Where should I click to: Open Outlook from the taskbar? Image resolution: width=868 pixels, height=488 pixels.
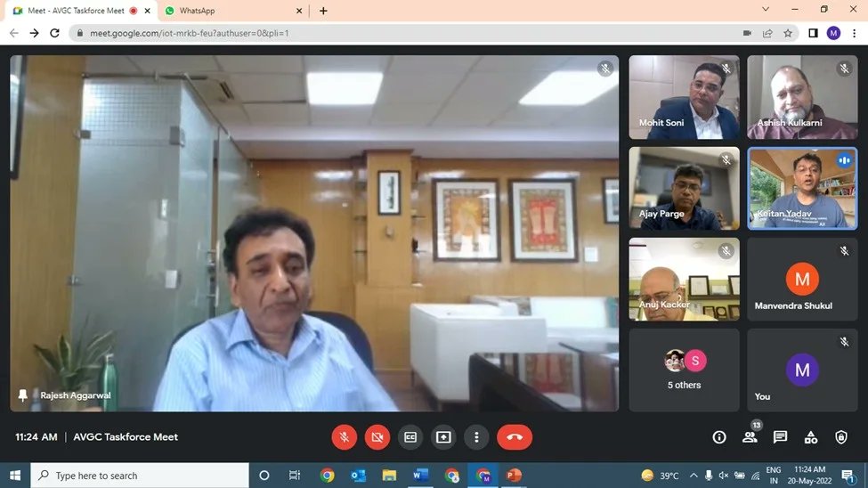click(358, 476)
